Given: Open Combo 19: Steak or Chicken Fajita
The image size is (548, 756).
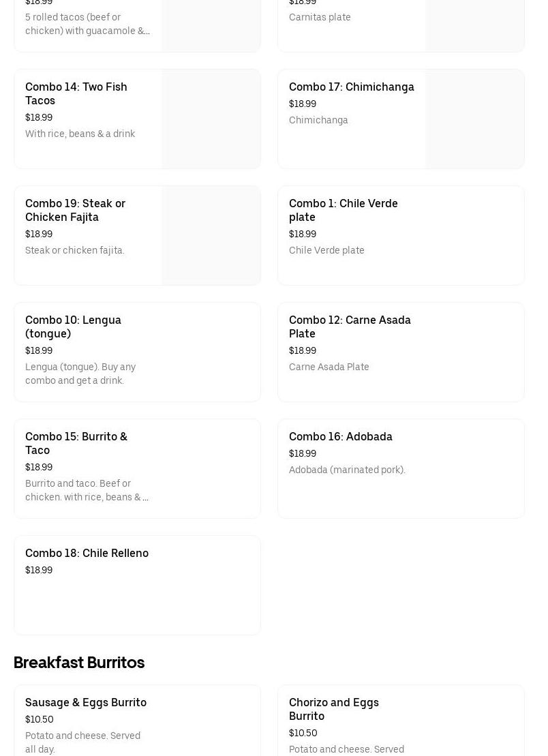Looking at the screenshot, I should [x=75, y=210].
